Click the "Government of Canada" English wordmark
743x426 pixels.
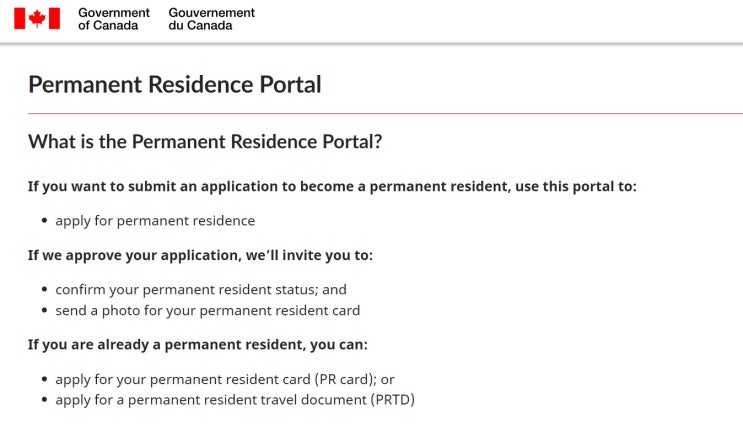(113, 19)
